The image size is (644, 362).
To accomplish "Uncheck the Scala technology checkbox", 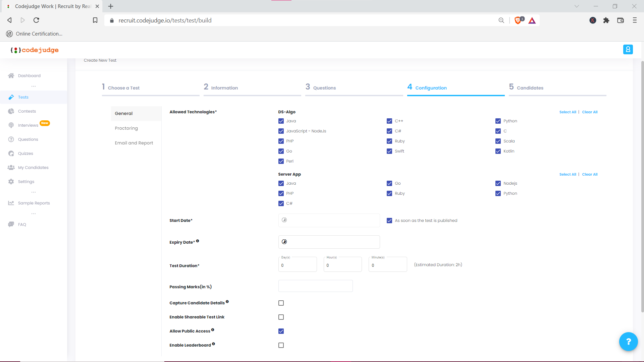I will coord(498,141).
